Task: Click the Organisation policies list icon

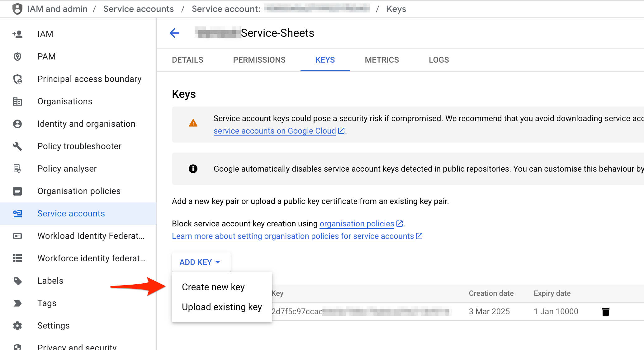Action: click(x=17, y=191)
